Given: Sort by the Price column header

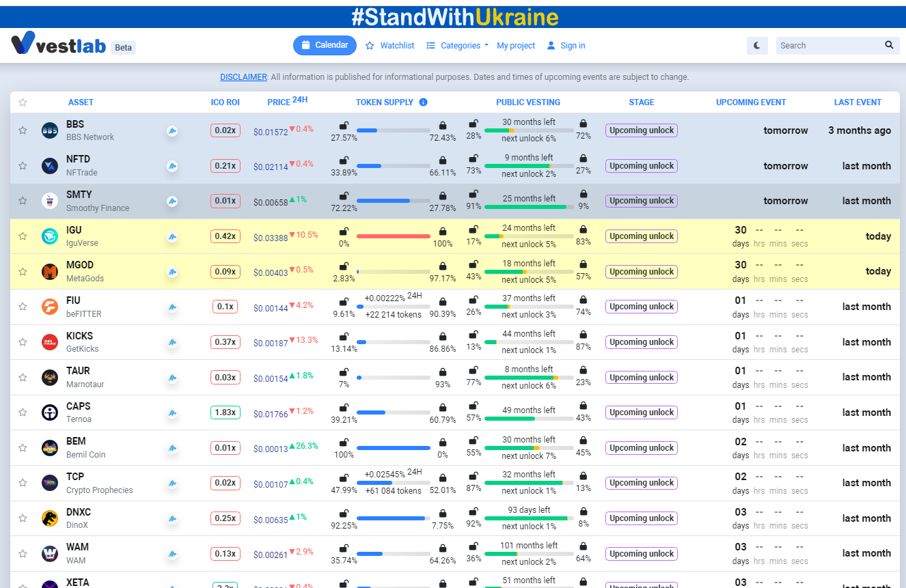Looking at the screenshot, I should click(x=279, y=102).
